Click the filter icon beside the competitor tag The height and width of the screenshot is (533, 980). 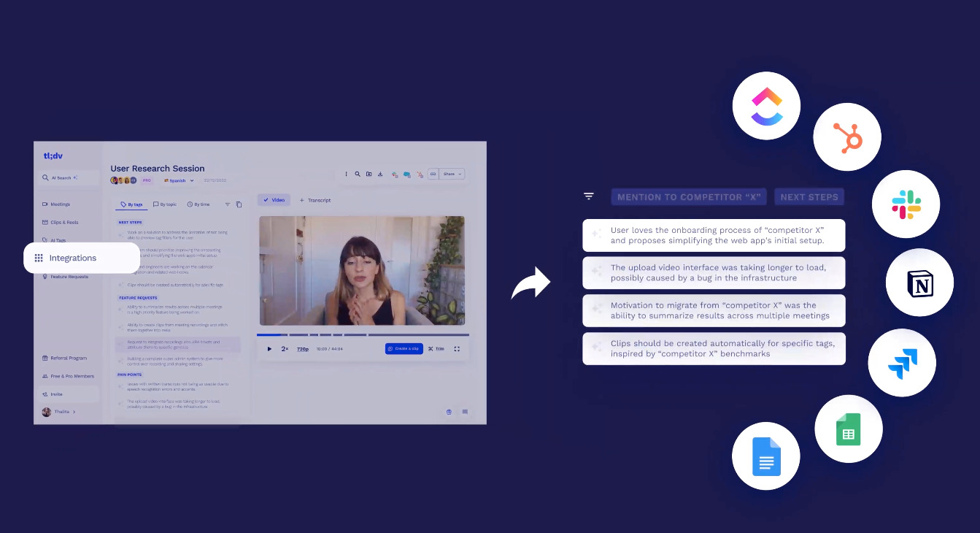click(589, 196)
